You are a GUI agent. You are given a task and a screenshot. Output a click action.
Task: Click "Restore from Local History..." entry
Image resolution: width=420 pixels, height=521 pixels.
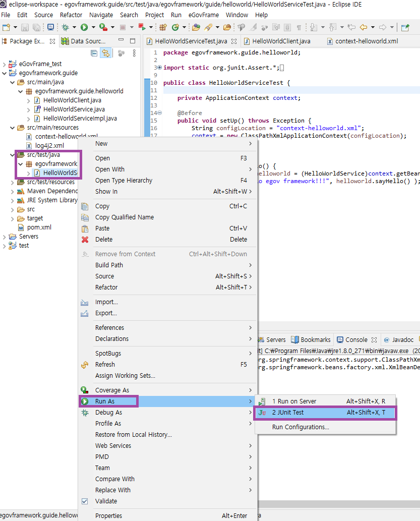[x=167, y=435]
